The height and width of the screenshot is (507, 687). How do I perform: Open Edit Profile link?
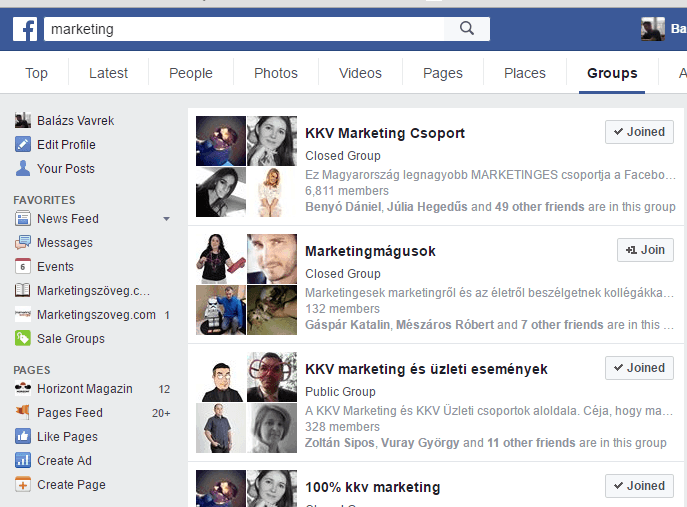pos(66,145)
